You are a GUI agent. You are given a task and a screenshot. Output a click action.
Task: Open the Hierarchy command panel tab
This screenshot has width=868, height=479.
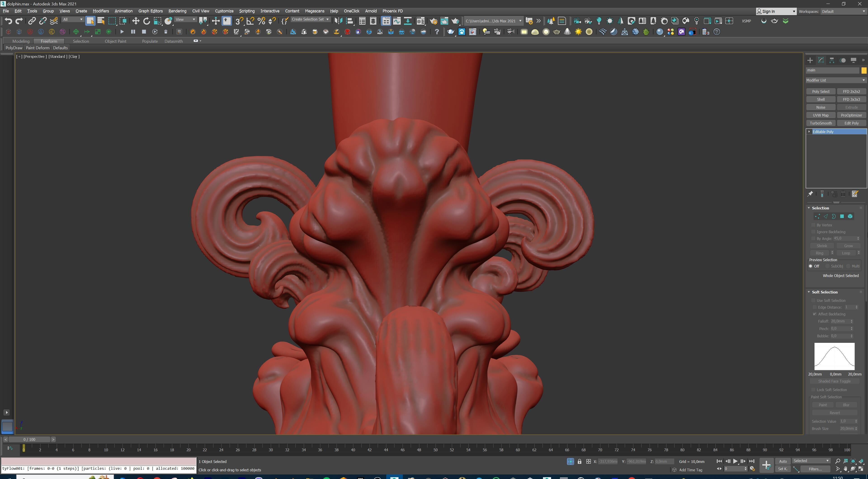click(x=832, y=60)
